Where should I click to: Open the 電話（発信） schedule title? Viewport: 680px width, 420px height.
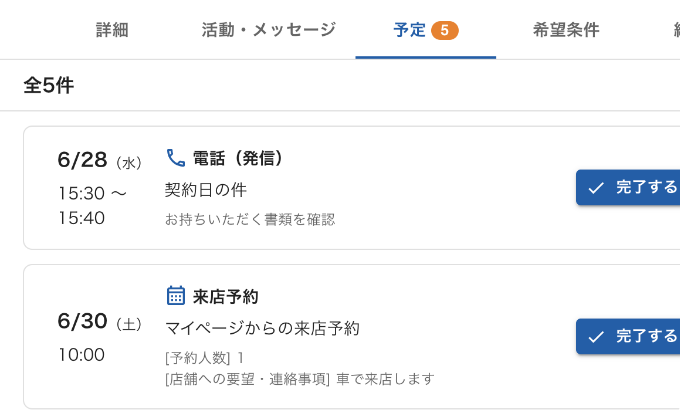[x=237, y=158]
